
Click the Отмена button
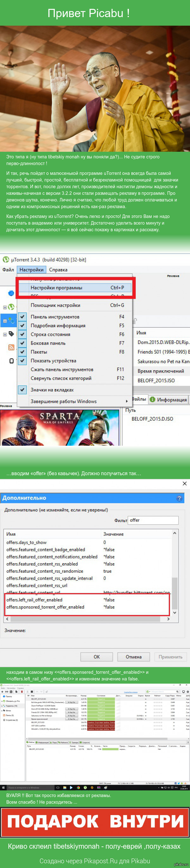click(x=134, y=657)
